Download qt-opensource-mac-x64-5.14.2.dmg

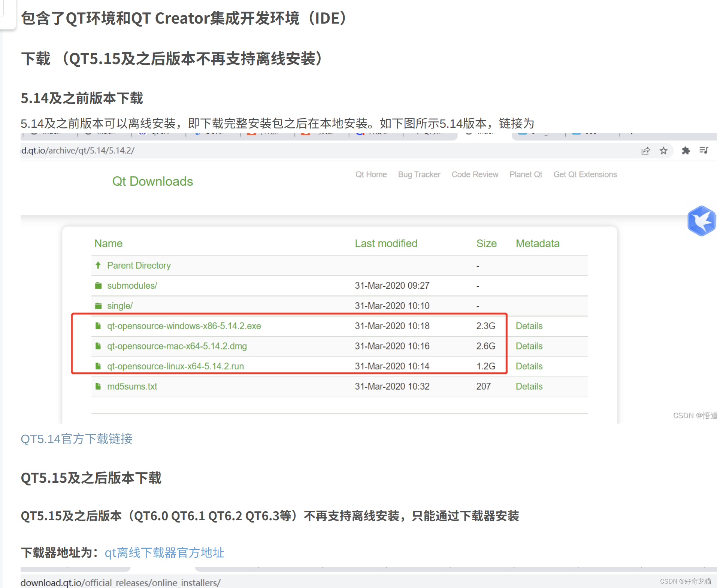point(177,346)
